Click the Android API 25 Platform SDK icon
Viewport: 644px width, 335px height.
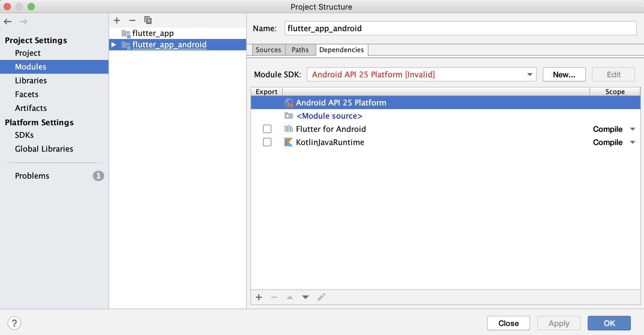click(289, 103)
